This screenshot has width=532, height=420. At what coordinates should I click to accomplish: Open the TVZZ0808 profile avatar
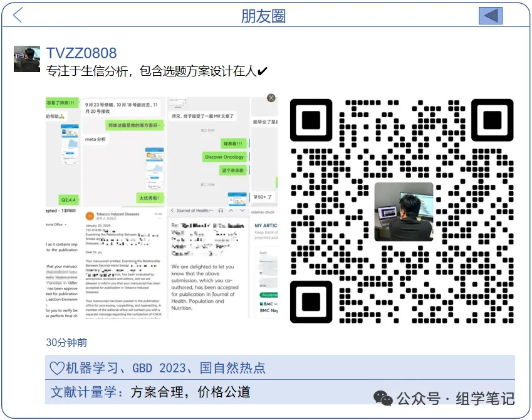point(27,59)
